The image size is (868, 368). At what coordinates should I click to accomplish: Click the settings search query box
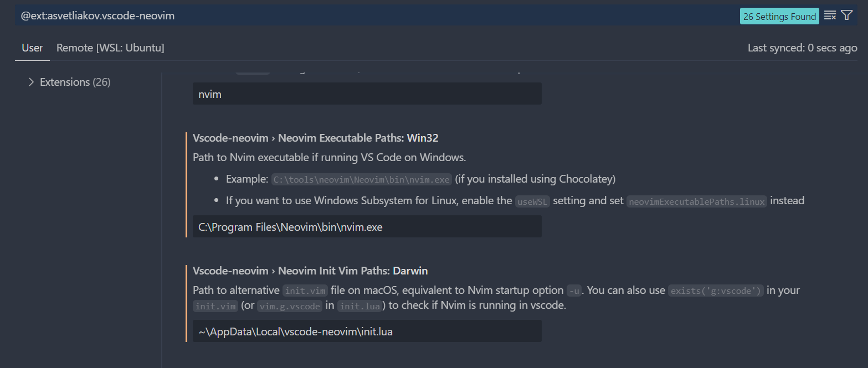(332, 16)
